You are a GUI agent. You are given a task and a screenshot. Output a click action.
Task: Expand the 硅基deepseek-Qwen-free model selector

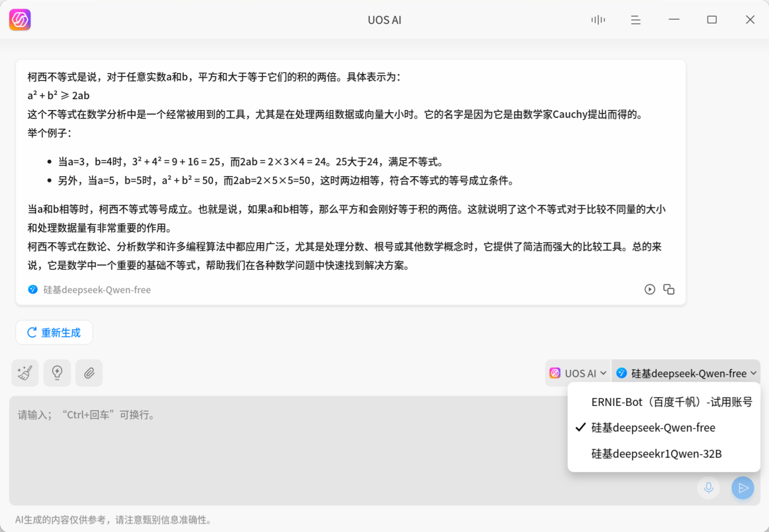coord(686,373)
